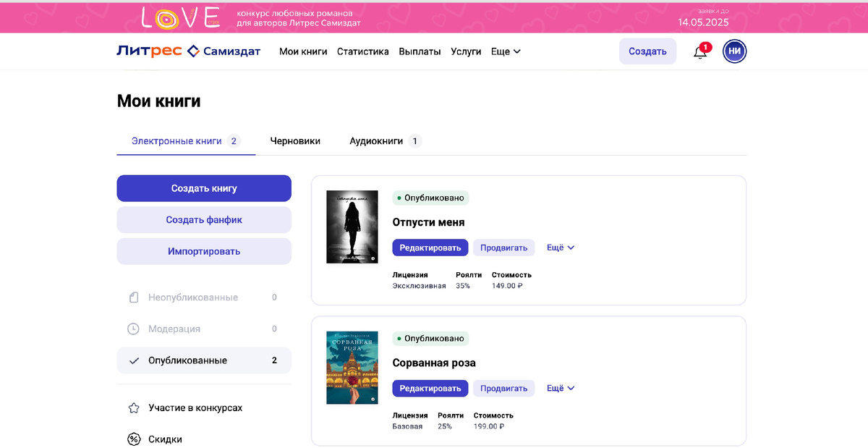
Task: Click the Создать фанфик button
Action: coord(204,220)
